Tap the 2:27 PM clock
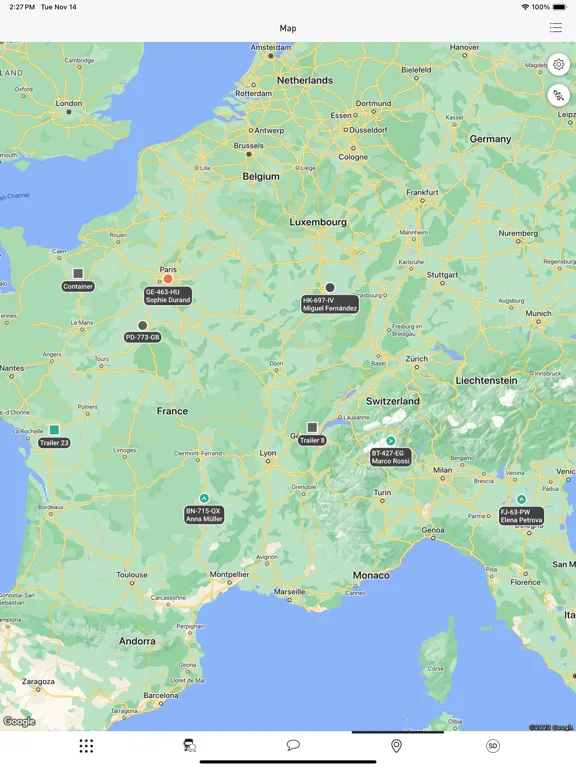 pyautogui.click(x=22, y=7)
